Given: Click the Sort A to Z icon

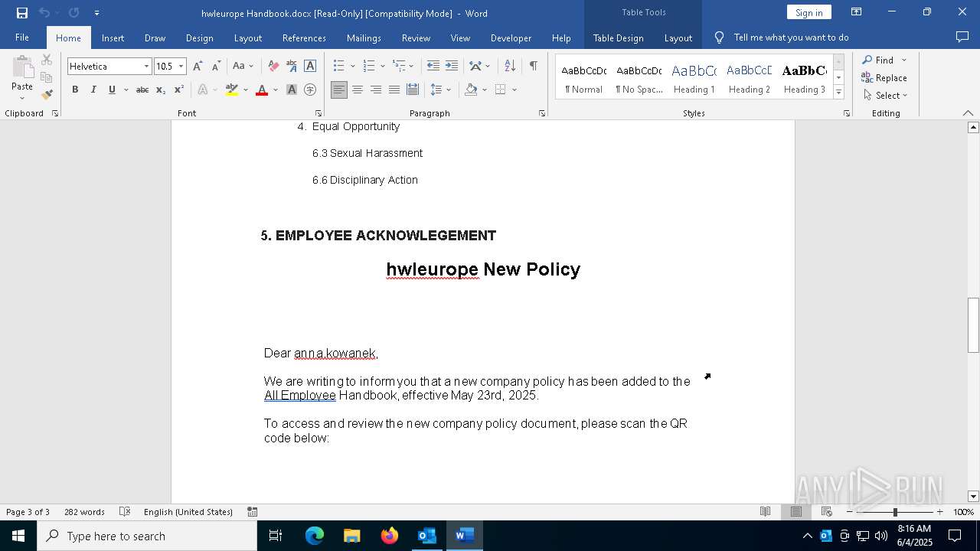Looking at the screenshot, I should [510, 67].
